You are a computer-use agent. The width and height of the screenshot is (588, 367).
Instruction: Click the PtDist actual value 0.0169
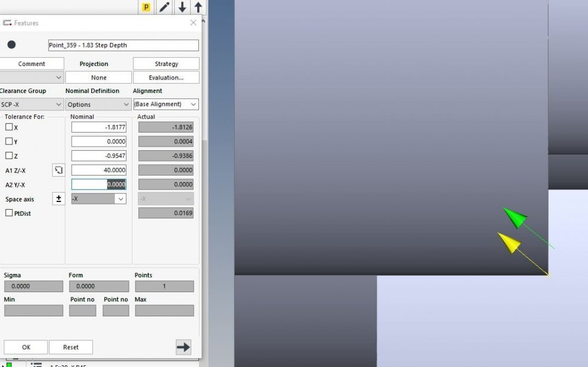[166, 213]
